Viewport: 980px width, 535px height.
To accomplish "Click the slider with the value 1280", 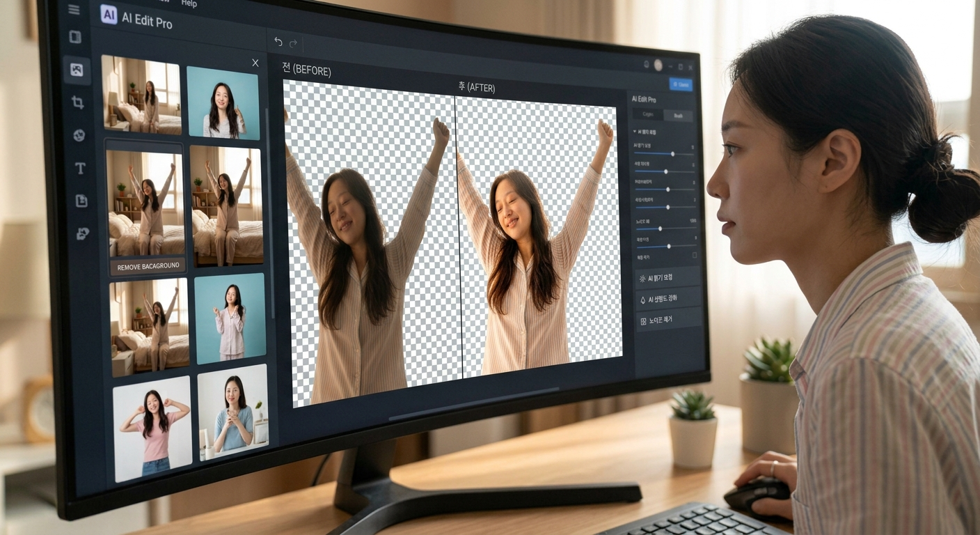I will [x=666, y=228].
